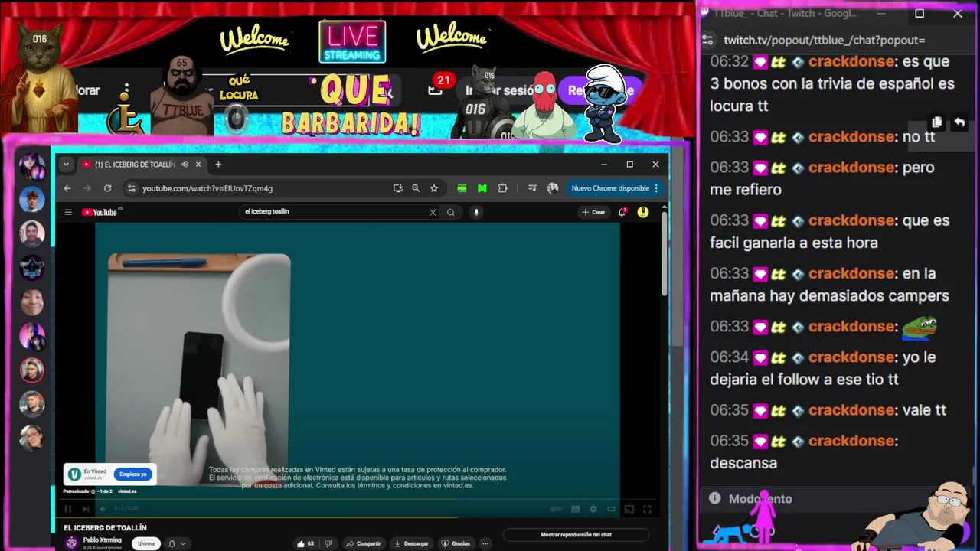Reply to crackdonse's 'no tt' message
The image size is (980, 551).
tap(959, 122)
